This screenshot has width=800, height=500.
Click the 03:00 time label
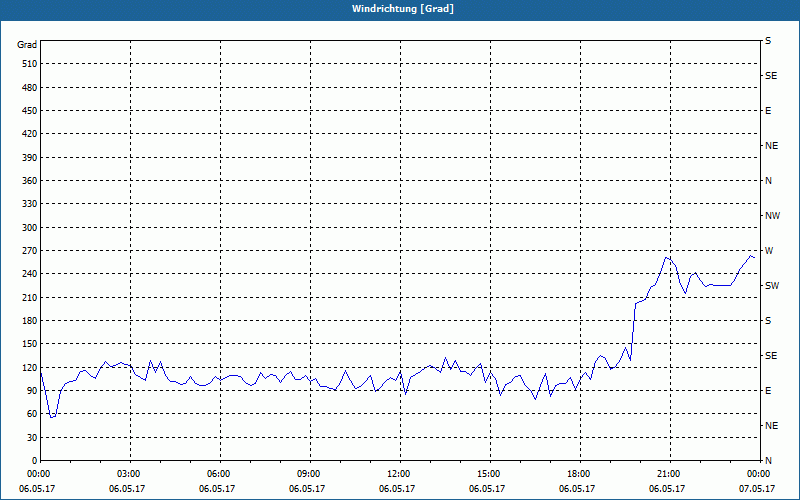click(131, 474)
